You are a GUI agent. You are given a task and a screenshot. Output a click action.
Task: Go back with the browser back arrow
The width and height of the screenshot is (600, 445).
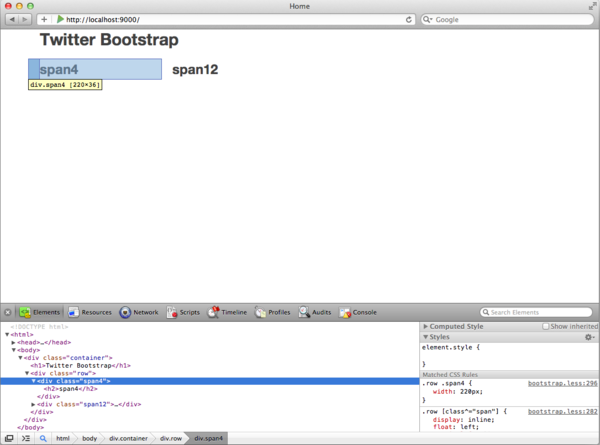click(12, 19)
